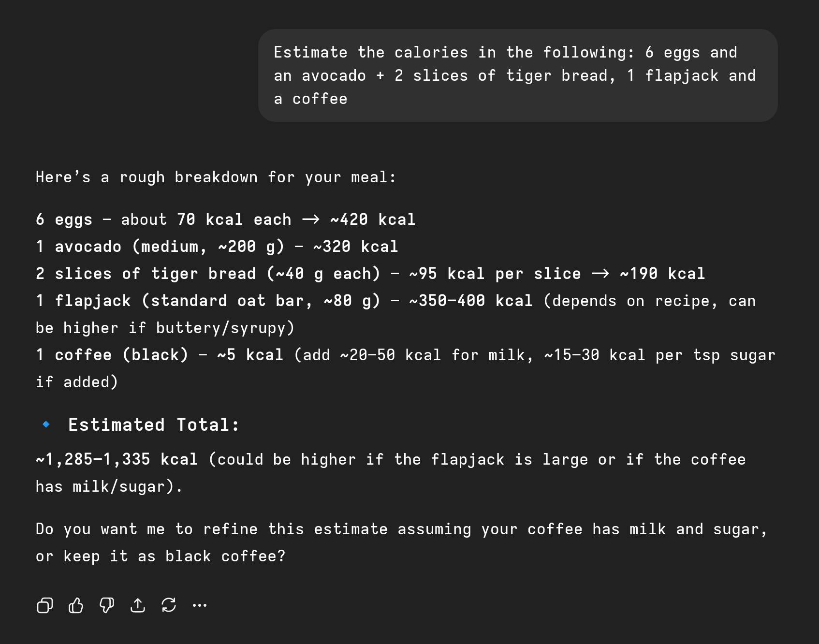Click the "Estimated Total:" heading
Viewport: 819px width, 644px height.
[x=154, y=424]
